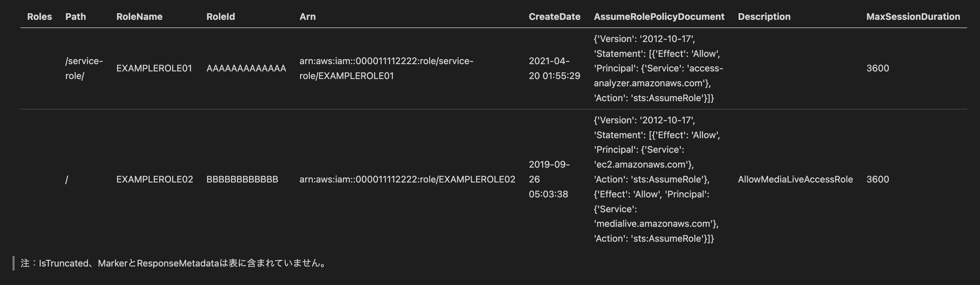
Task: Click the Path column header
Action: click(76, 17)
